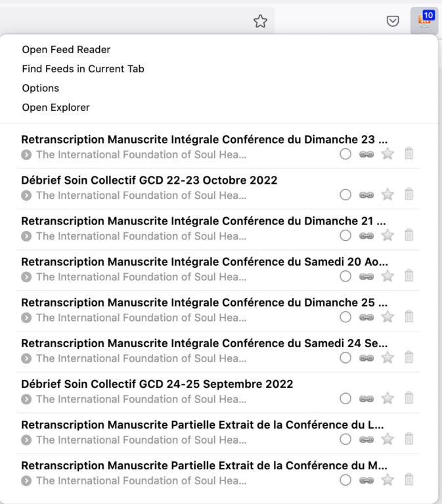Trash the Conférence du Dimanche 25 entry
Screen dimensions: 442x504
[409, 316]
